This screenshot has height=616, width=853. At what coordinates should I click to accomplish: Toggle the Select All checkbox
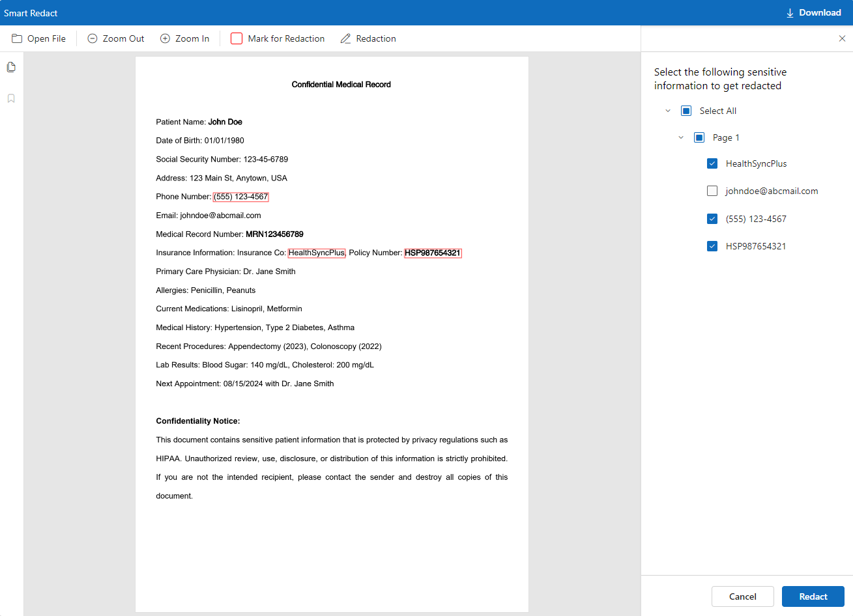(x=686, y=111)
